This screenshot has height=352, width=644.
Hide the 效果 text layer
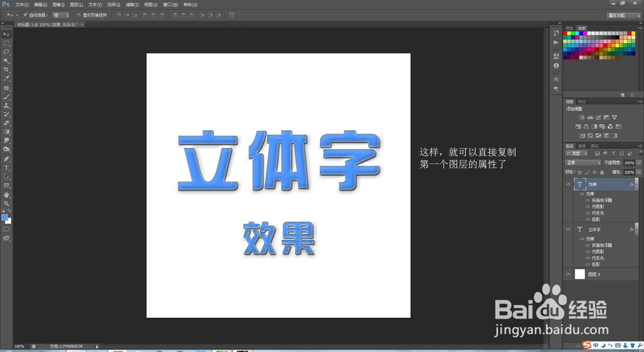(x=569, y=184)
